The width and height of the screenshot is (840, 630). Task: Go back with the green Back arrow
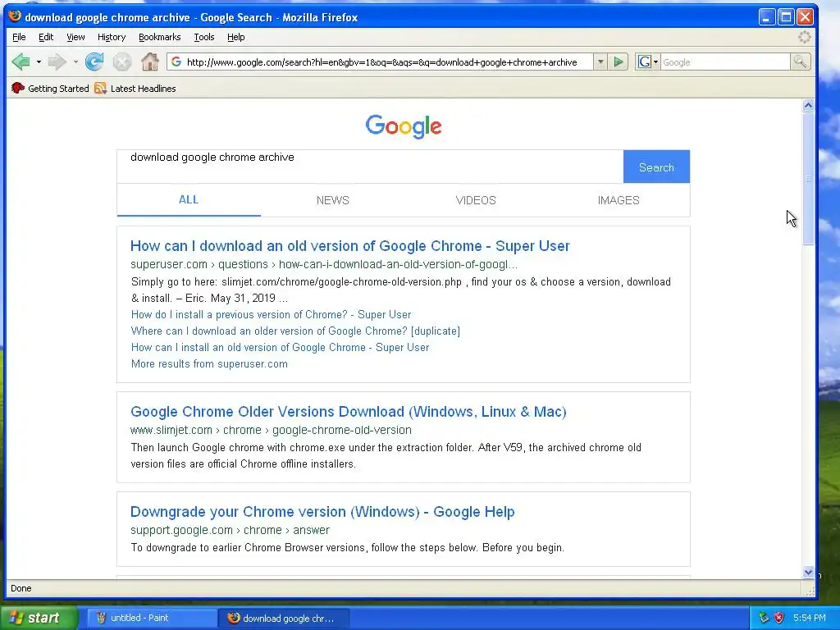tap(21, 62)
